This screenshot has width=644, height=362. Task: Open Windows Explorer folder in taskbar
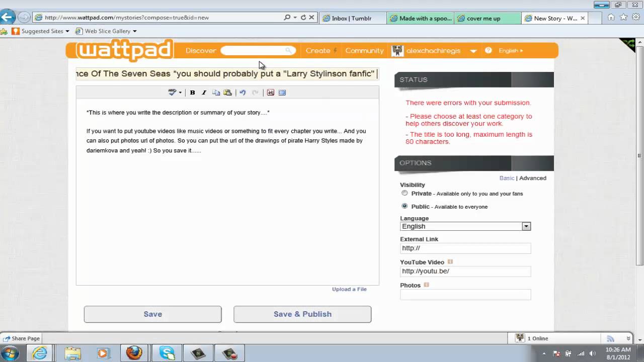point(72,353)
